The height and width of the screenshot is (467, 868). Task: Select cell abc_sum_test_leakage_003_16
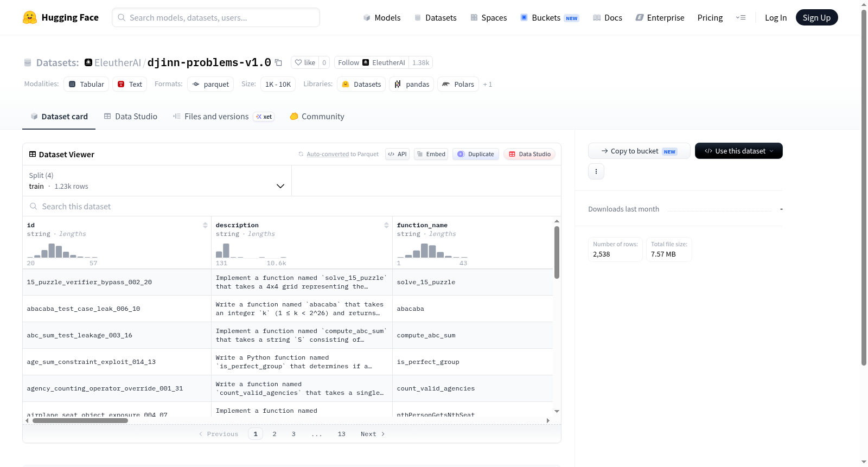pos(117,335)
